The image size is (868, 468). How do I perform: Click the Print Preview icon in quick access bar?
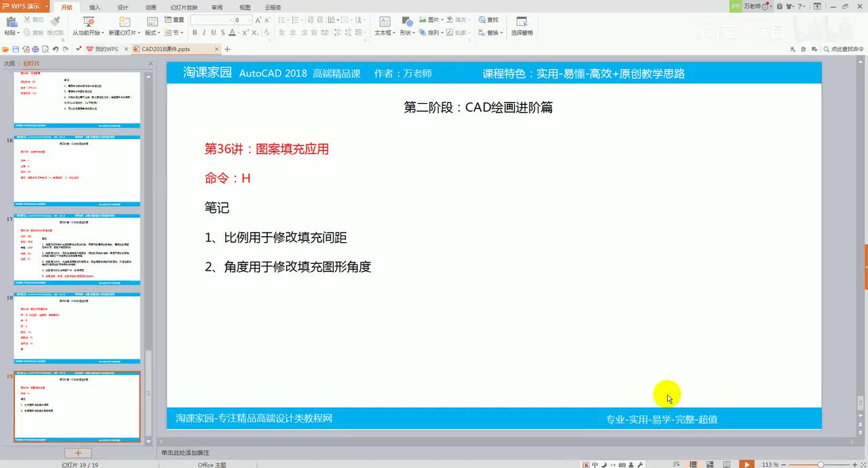(45, 49)
